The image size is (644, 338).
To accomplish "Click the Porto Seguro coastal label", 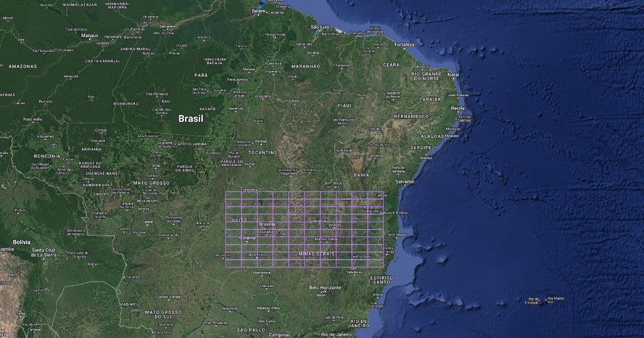I will pos(398,234).
